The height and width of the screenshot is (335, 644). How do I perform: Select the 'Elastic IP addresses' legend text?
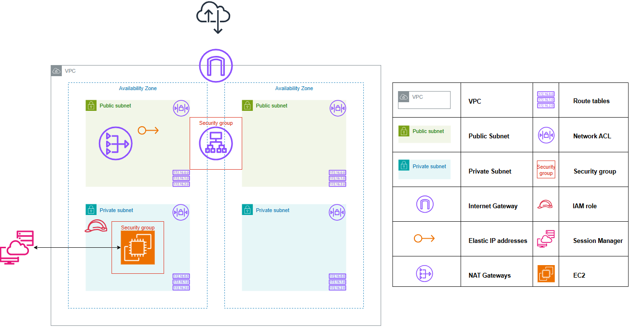(498, 241)
